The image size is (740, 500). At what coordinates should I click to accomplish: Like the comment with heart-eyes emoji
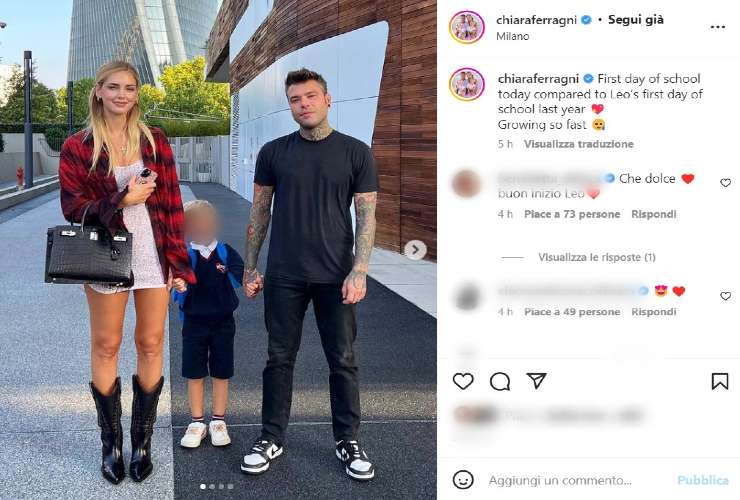point(725,296)
